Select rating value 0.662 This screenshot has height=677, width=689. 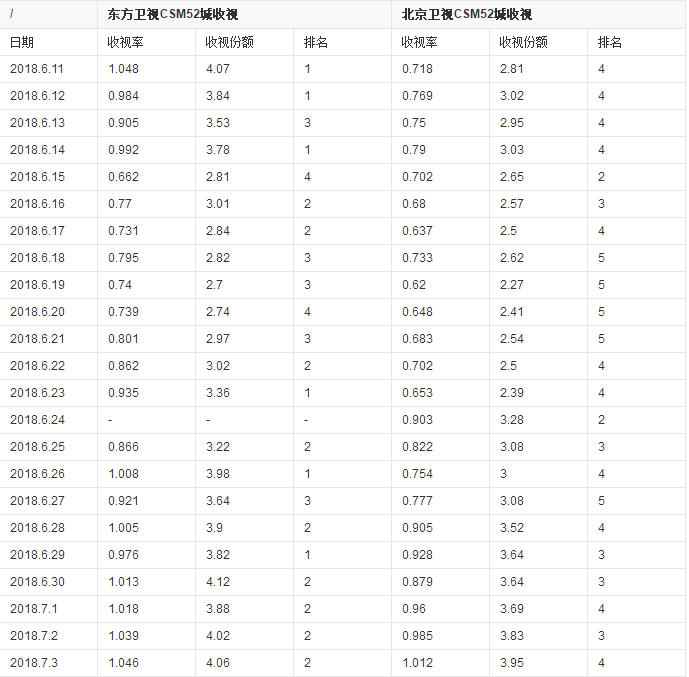tap(123, 177)
